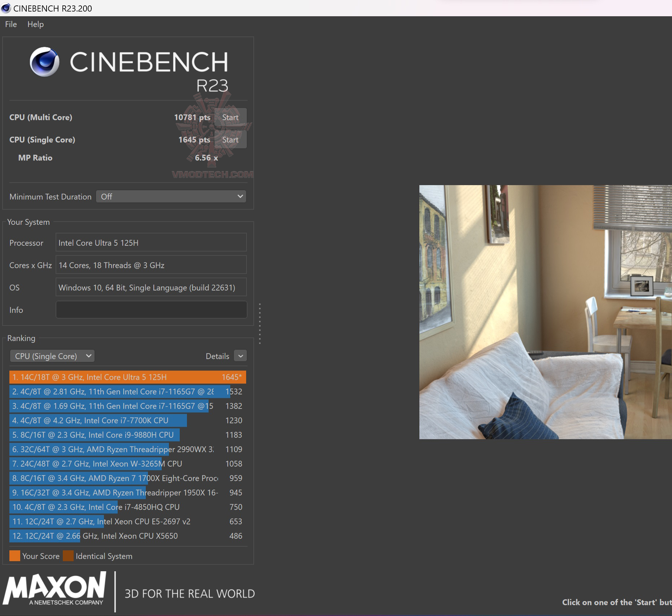Image resolution: width=672 pixels, height=616 pixels.
Task: Click the Processor field showing Intel Core Ultra 5 125H
Action: (x=151, y=243)
